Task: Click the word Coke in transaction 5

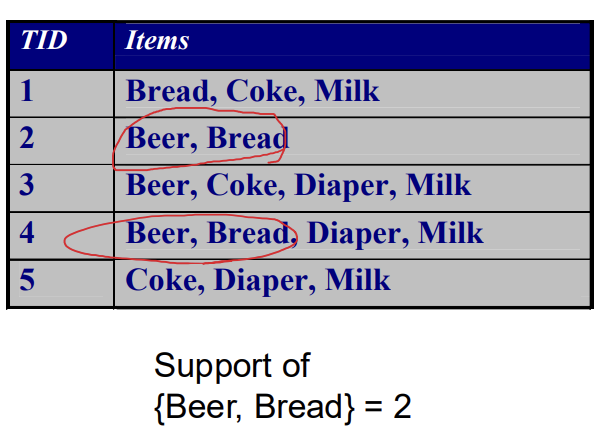Action: click(x=162, y=280)
